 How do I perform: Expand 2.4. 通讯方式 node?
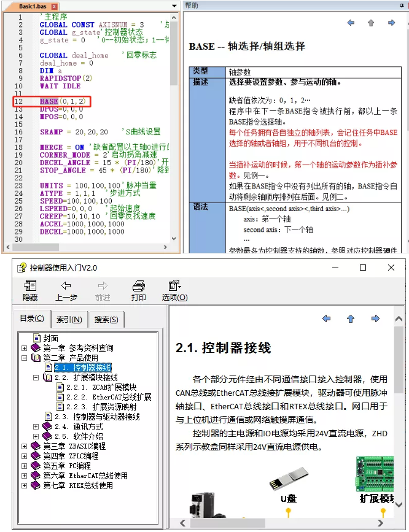tap(36, 426)
